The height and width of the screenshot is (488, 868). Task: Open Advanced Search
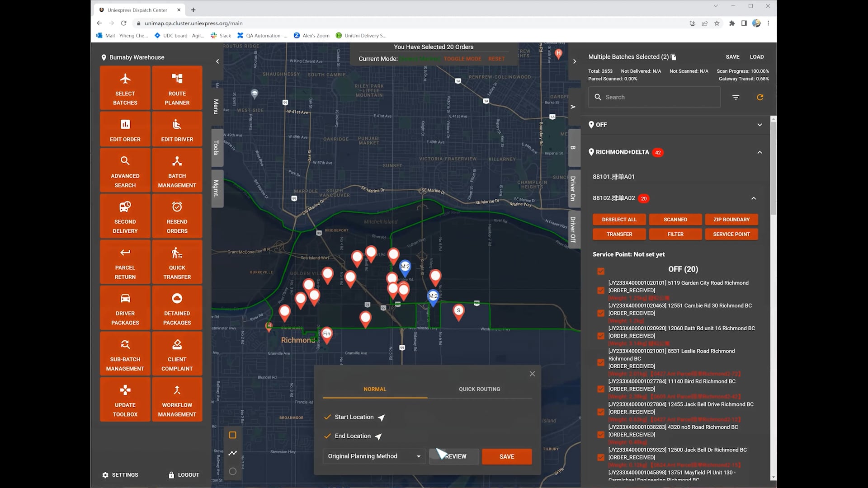pyautogui.click(x=125, y=170)
